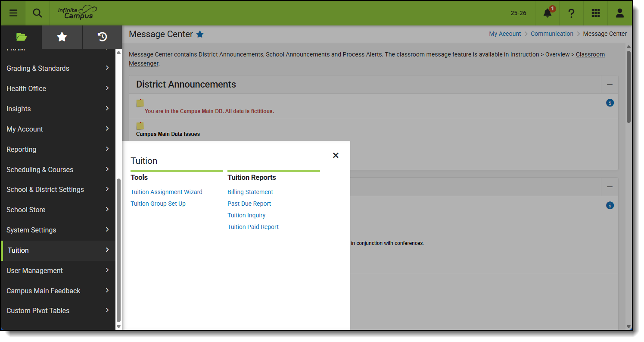Open the search magnifier tool
The image size is (644, 342).
tap(37, 13)
